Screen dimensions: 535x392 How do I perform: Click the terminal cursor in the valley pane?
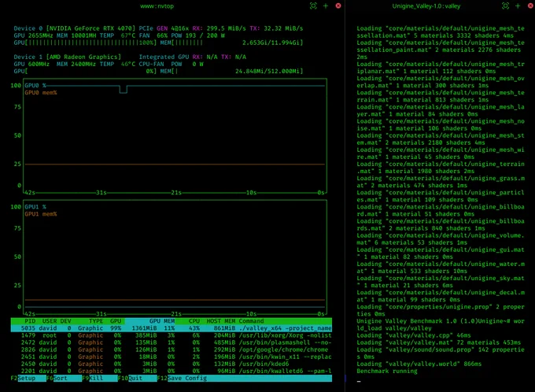point(359,382)
